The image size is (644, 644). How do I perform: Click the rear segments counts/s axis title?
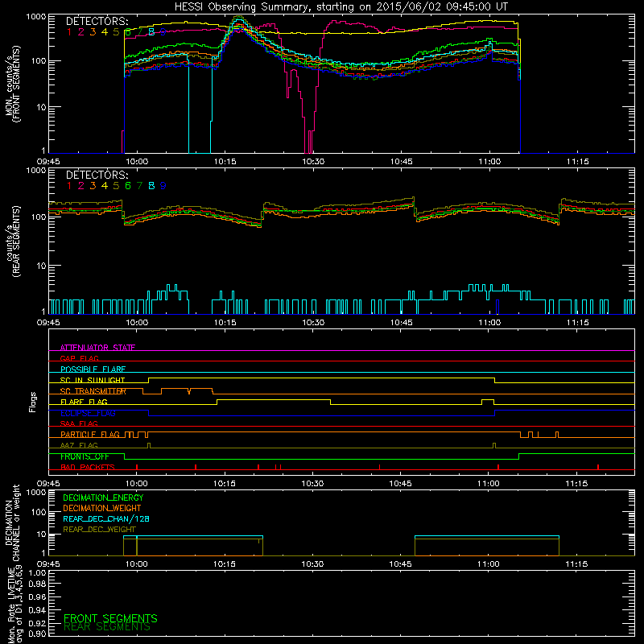pos(12,242)
